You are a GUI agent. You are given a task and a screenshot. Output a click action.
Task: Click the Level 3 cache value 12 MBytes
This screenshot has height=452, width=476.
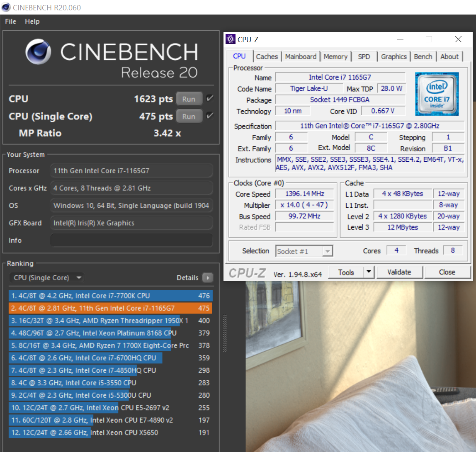pos(403,227)
